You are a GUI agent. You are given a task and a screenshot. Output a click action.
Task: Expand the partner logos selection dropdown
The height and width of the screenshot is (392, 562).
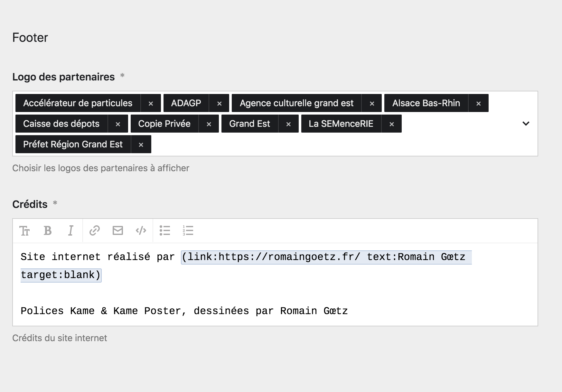pyautogui.click(x=525, y=124)
